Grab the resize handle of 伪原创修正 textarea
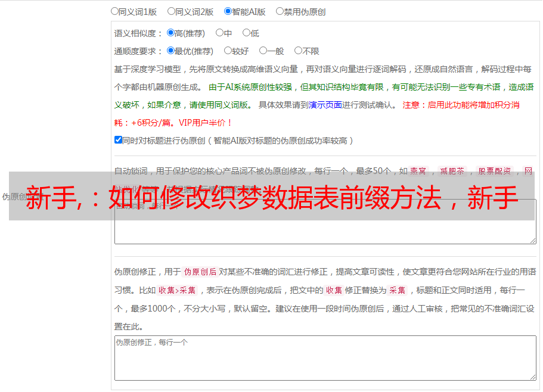Screen dimensions: 543x392 click(x=533, y=377)
